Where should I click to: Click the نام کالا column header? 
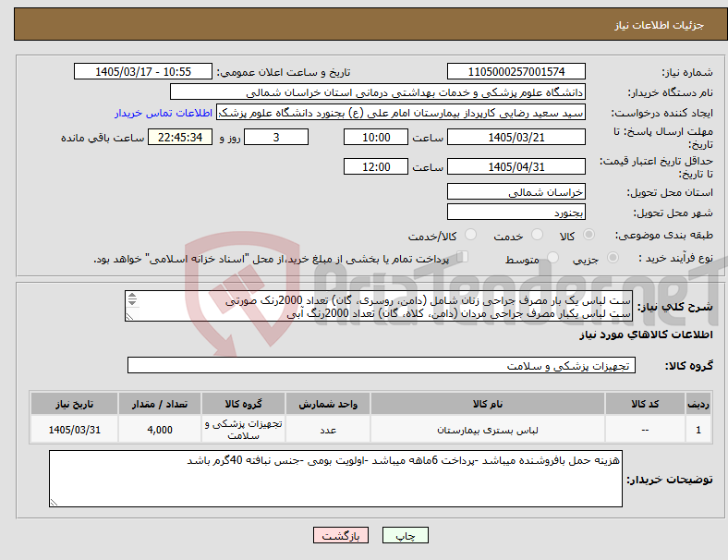click(x=488, y=404)
